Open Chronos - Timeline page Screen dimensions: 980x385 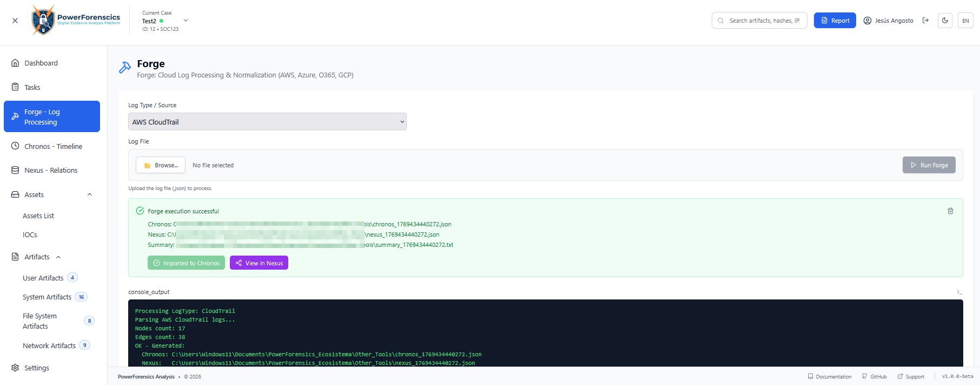pyautogui.click(x=52, y=146)
